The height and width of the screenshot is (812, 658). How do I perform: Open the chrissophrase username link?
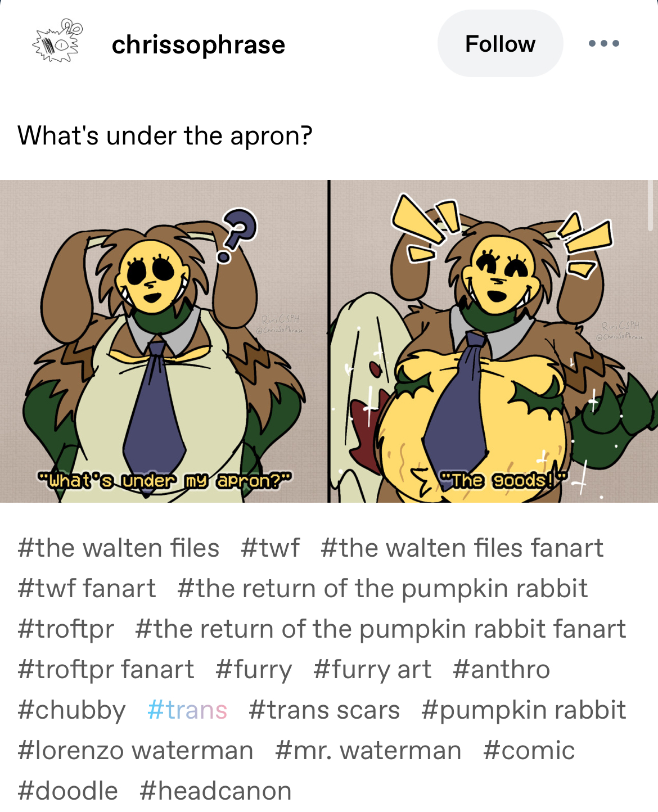(199, 44)
